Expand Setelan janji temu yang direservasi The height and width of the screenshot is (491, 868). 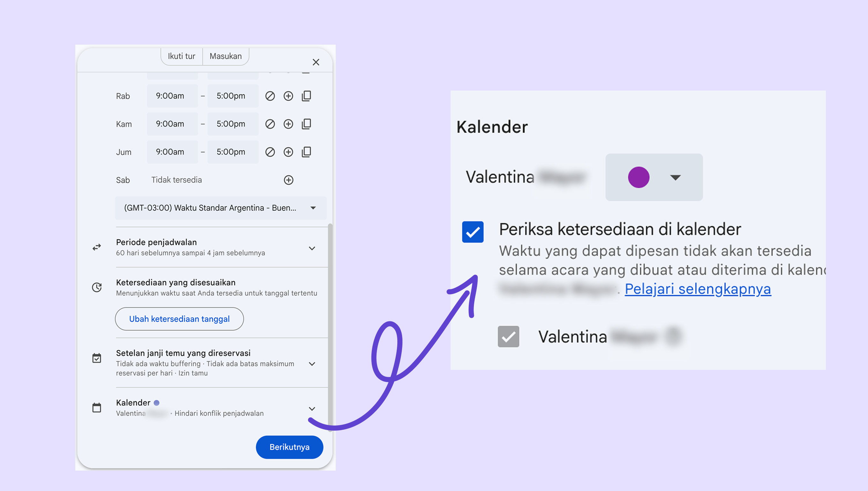click(312, 364)
